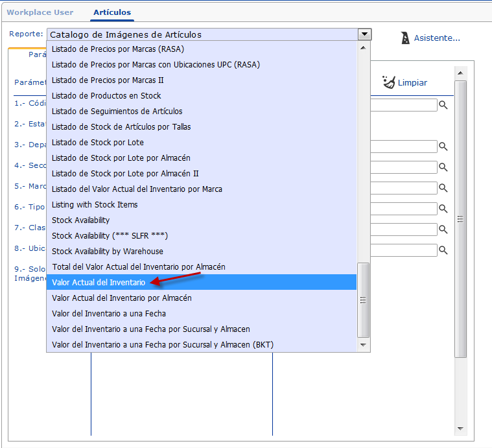The width and height of the screenshot is (492, 448).
Task: Collapse the Reporte dropdown arrow
Action: [x=365, y=34]
